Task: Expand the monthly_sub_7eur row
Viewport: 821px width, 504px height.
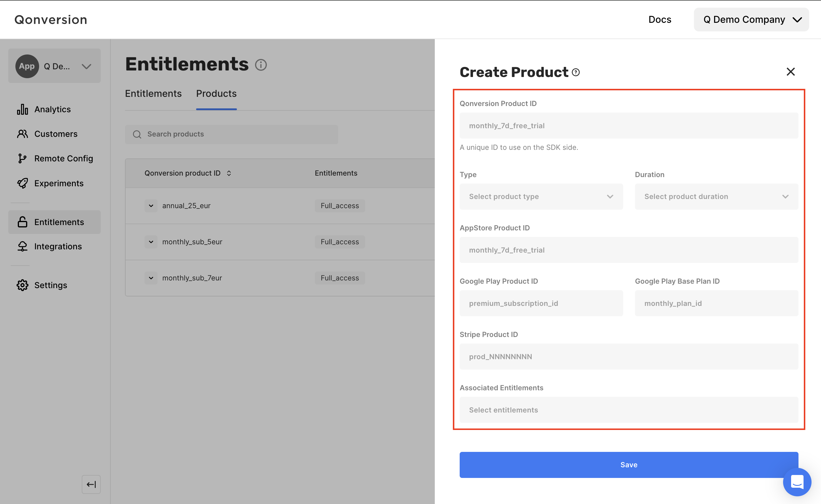Action: (151, 278)
